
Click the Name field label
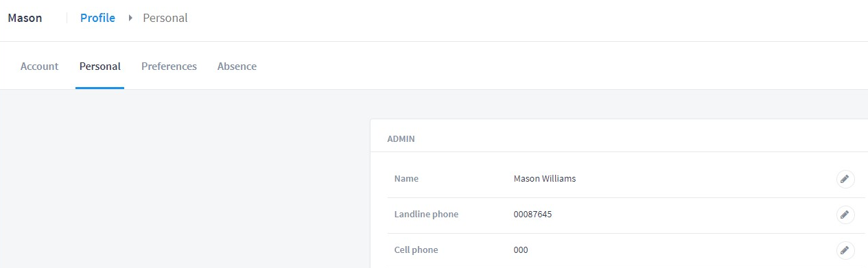coord(406,179)
